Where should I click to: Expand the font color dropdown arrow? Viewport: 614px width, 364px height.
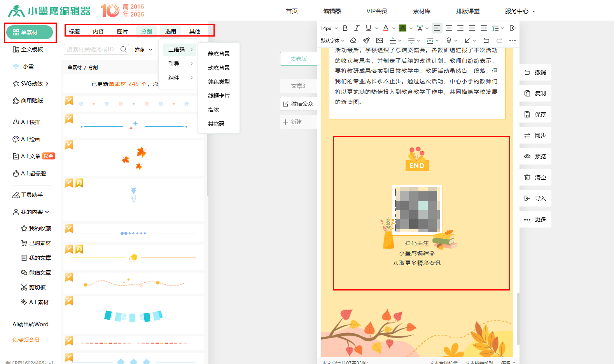coord(394,28)
